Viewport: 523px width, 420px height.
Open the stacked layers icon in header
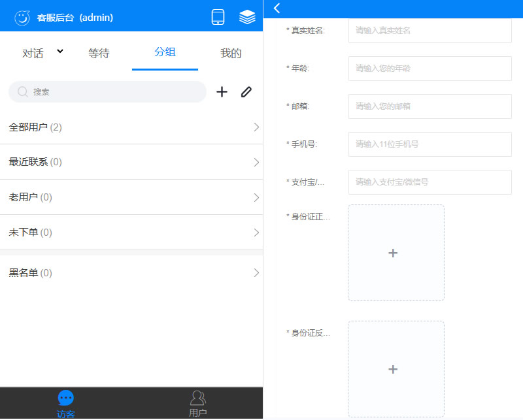tap(247, 18)
